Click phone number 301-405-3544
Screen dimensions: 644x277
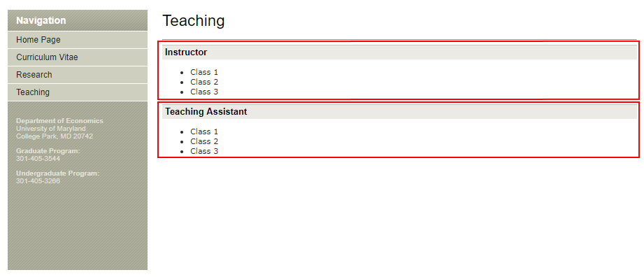pyautogui.click(x=38, y=159)
